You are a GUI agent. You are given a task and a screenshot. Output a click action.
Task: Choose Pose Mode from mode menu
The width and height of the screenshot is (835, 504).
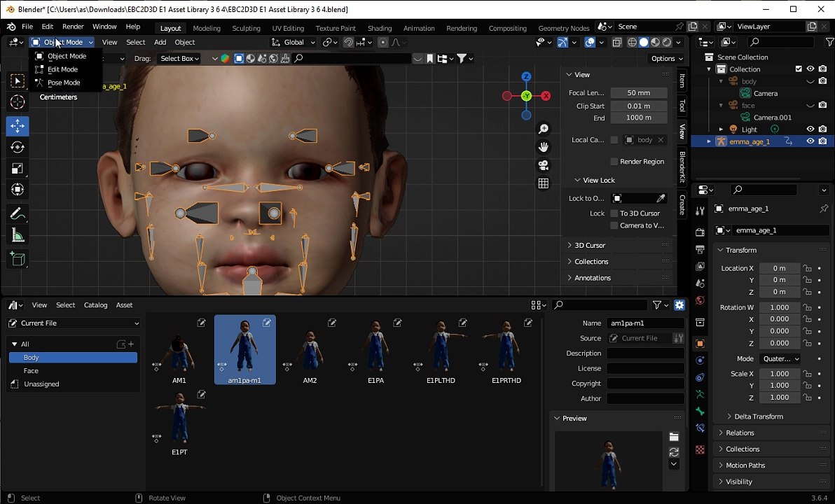point(64,83)
